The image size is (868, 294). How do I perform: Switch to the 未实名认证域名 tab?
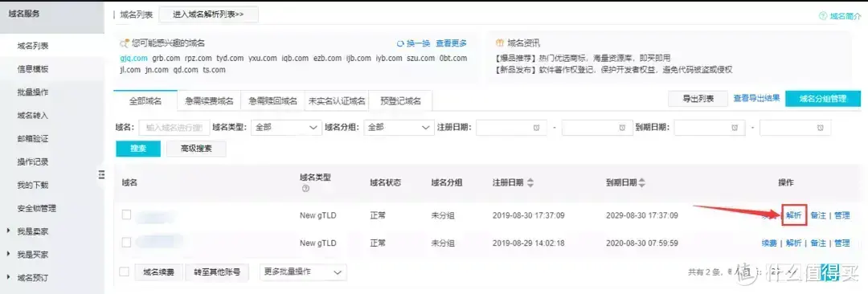[x=337, y=101]
